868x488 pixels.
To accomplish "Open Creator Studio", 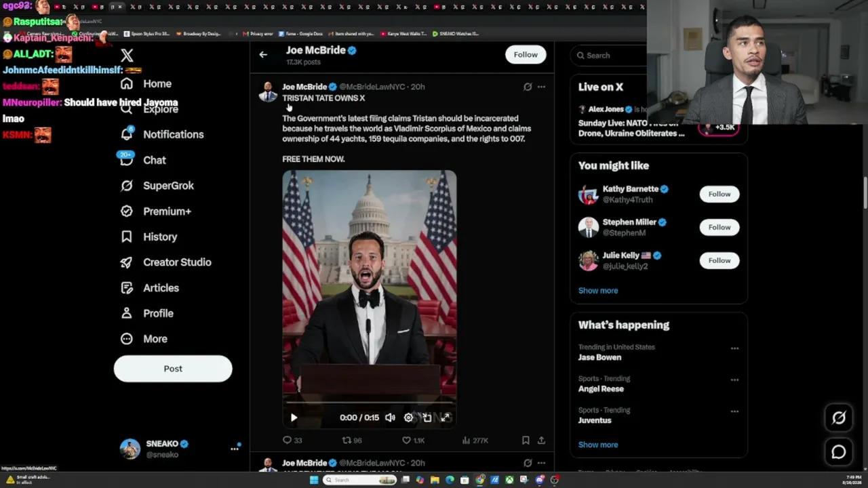I will (165, 262).
